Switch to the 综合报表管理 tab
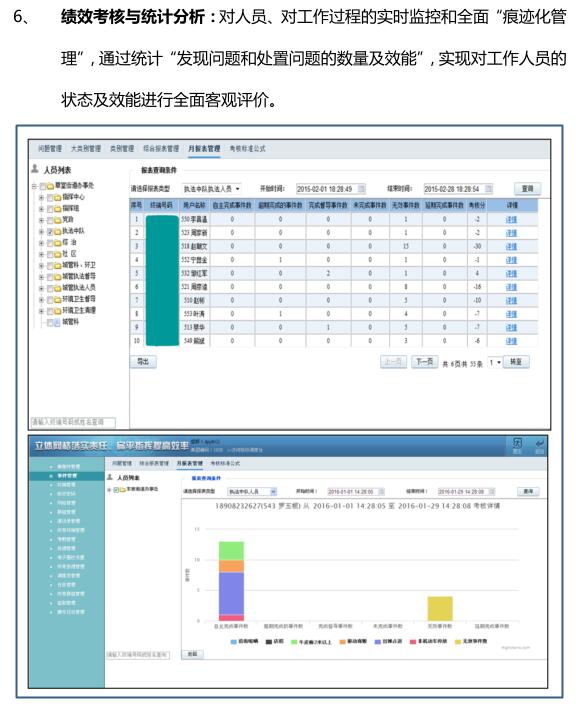This screenshot has width=577, height=705. click(x=161, y=148)
